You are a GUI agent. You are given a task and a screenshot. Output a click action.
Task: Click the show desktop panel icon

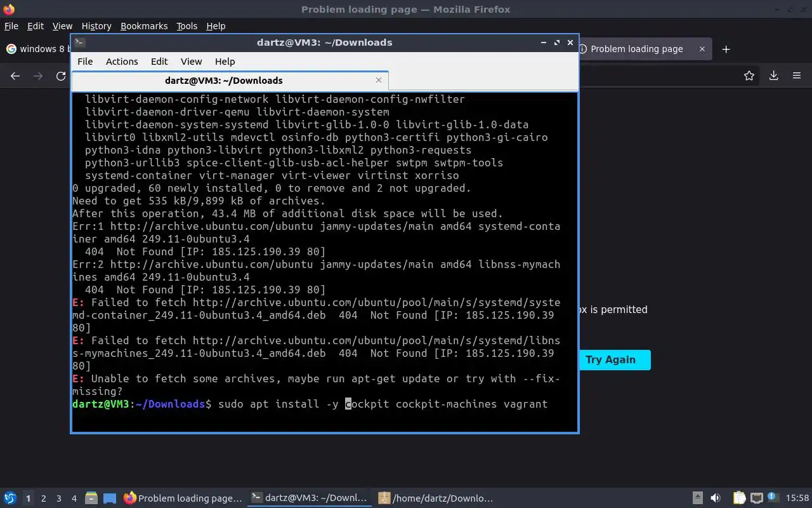coord(110,498)
